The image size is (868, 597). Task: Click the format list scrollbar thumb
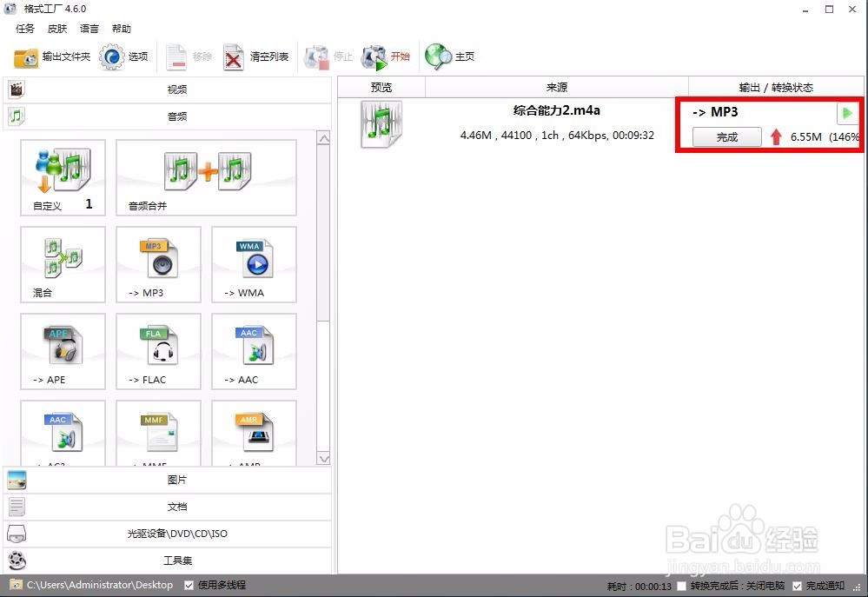point(324,233)
